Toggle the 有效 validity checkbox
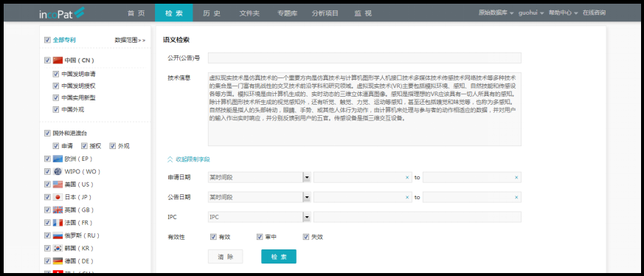The width and height of the screenshot is (644, 276). 213,237
